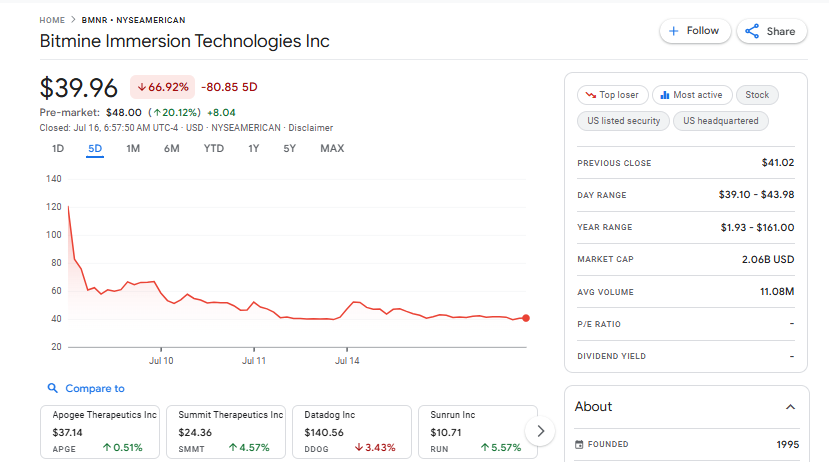Collapse the About section chevron
This screenshot has width=829, height=462.
pos(790,406)
